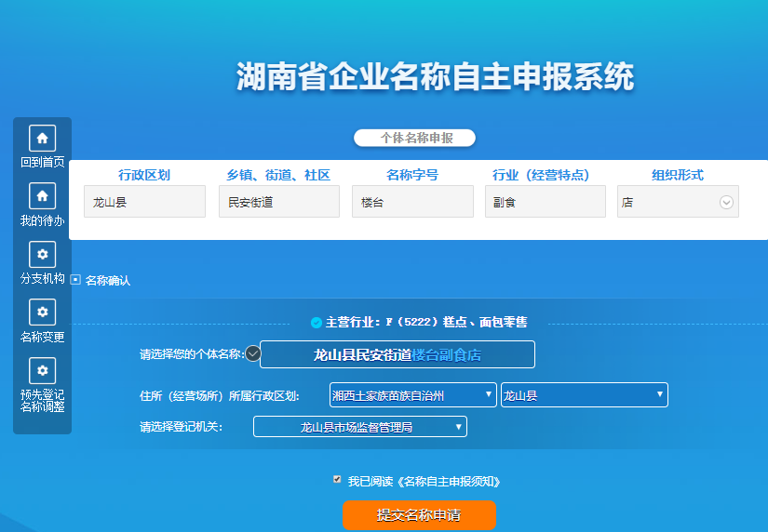Click the 名称字号 field containing 楼台

(x=412, y=201)
